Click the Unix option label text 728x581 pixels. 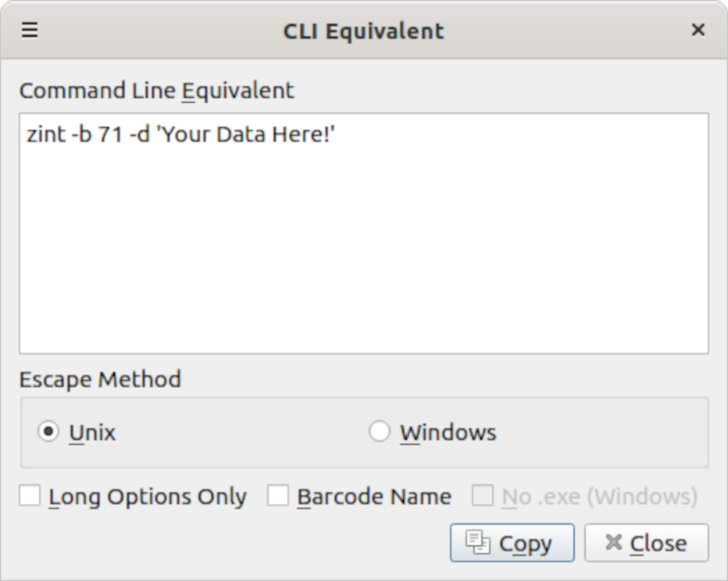pos(92,433)
